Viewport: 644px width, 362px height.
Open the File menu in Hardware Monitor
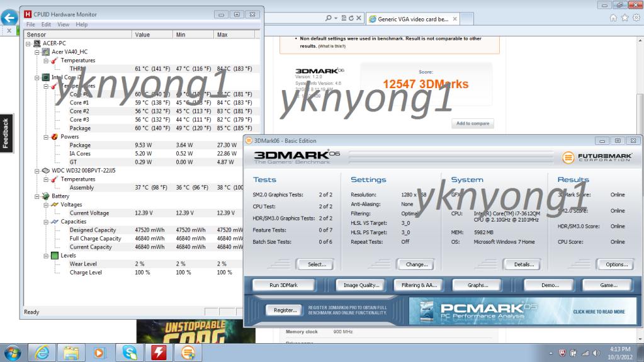[30, 25]
